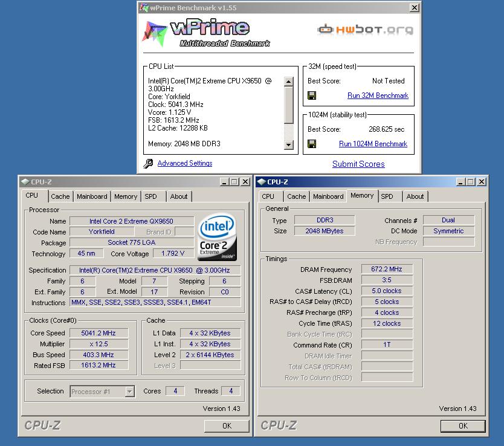Close the wPrime Benchmark window
The image size is (504, 446).
click(415, 7)
